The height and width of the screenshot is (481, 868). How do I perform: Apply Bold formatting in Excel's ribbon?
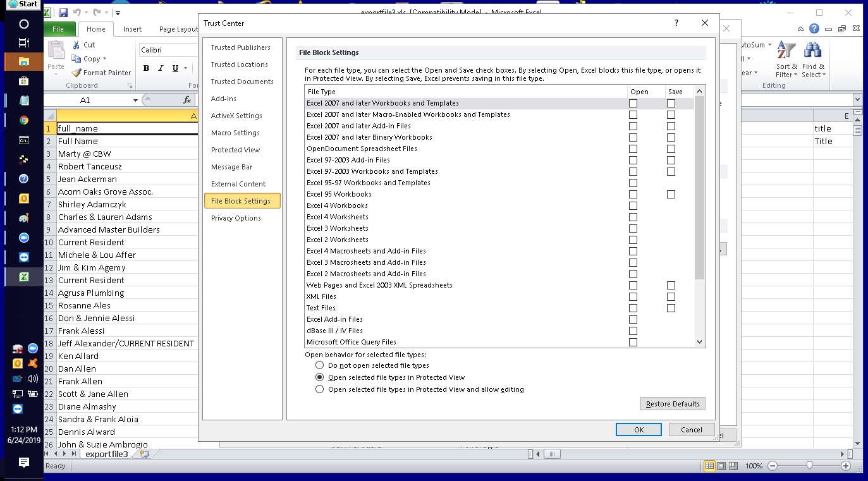[x=146, y=68]
